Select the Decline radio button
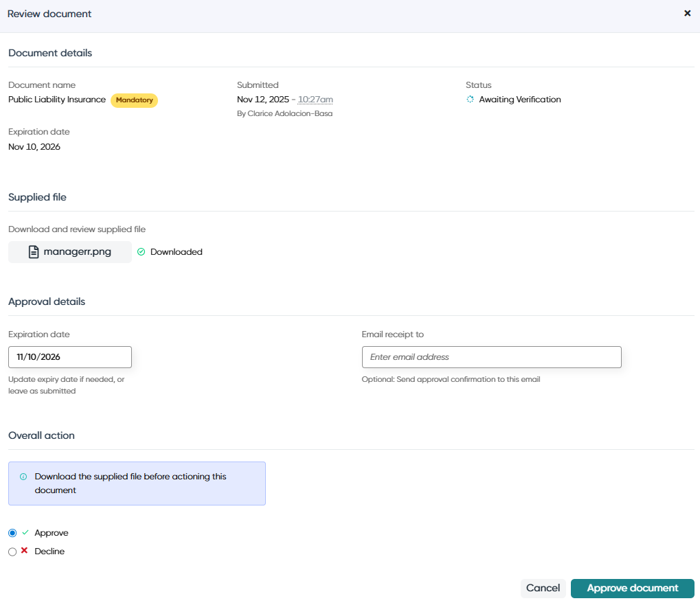 click(x=12, y=551)
